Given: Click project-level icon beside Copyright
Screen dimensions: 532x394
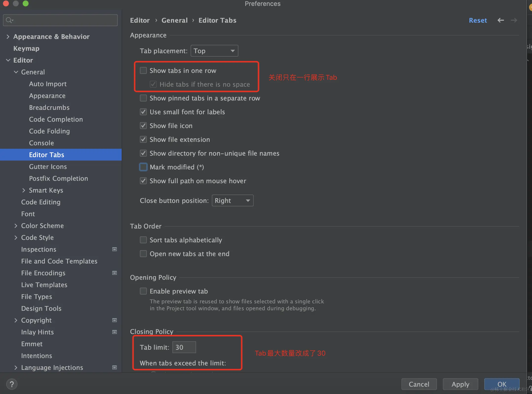Looking at the screenshot, I should (115, 320).
